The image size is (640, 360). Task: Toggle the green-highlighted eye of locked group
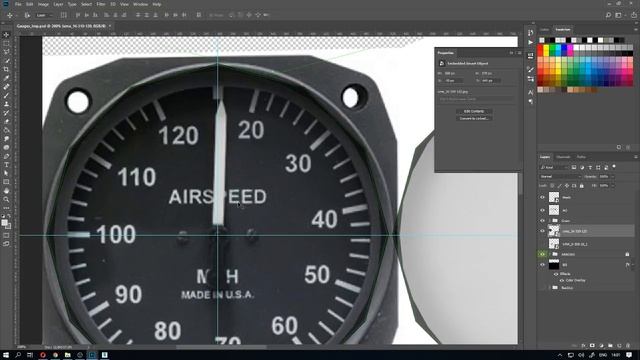pos(542,254)
